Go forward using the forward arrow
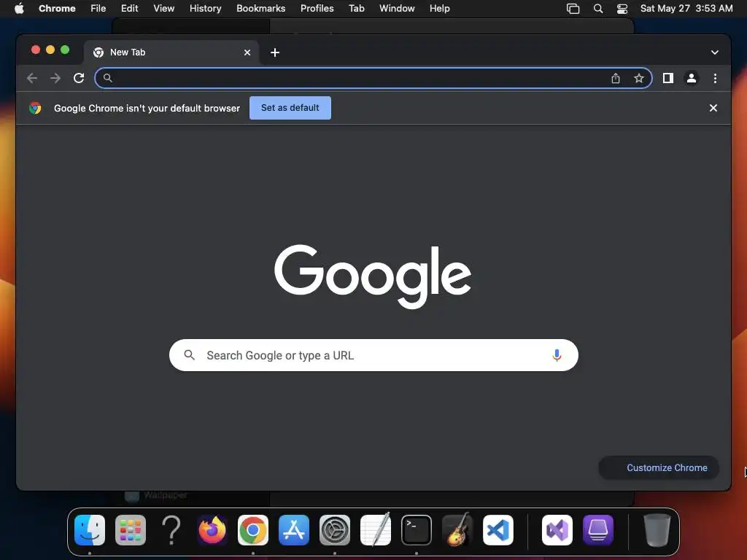 click(x=55, y=78)
